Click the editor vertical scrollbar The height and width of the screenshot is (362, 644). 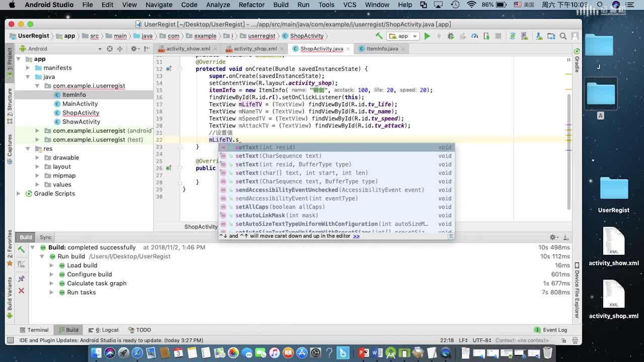pos(569,151)
